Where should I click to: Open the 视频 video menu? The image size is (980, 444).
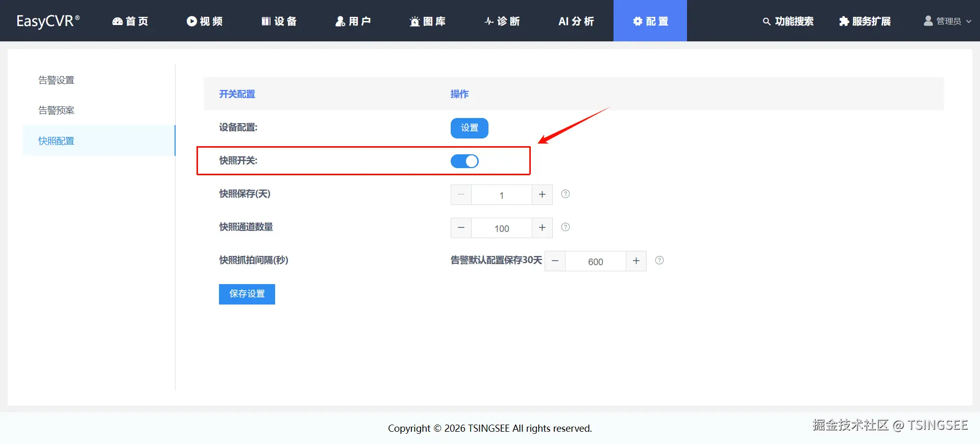tap(204, 21)
